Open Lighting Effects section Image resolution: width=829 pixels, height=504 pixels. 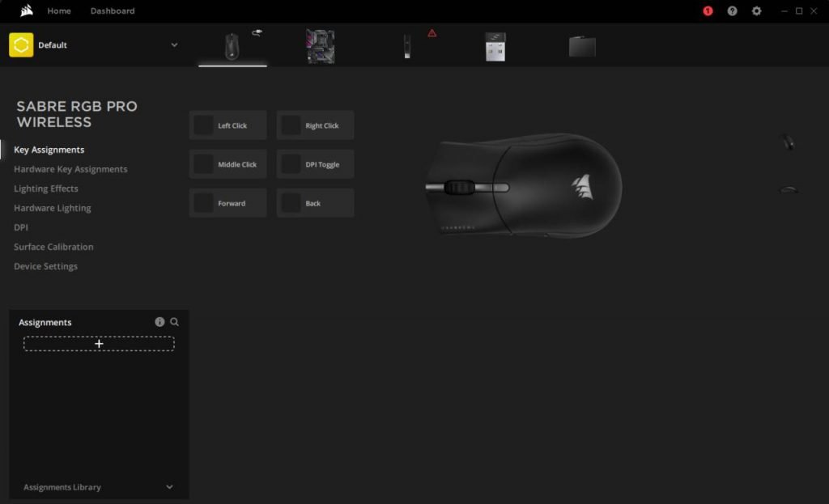tap(46, 188)
